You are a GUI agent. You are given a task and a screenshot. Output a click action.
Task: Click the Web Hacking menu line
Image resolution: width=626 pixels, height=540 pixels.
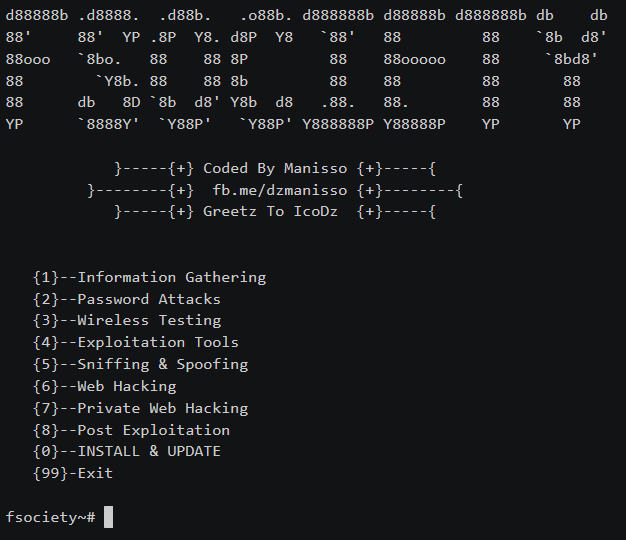[x=127, y=386]
